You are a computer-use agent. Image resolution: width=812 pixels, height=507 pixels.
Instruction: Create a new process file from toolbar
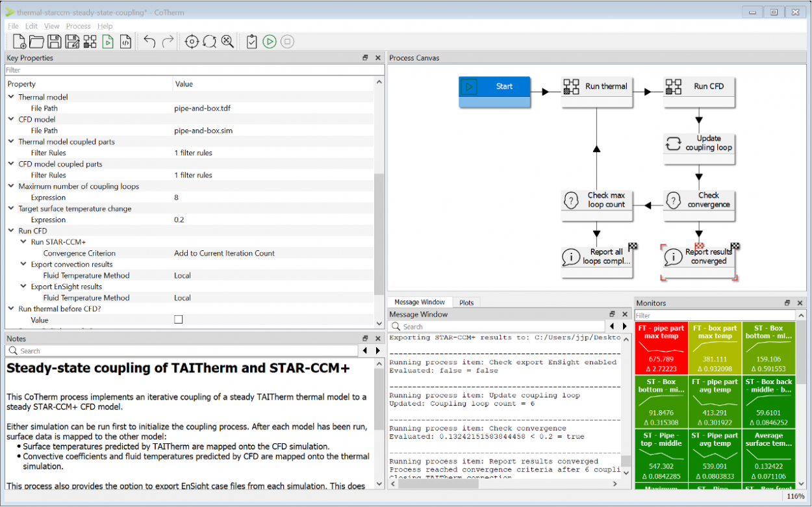tap(19, 42)
